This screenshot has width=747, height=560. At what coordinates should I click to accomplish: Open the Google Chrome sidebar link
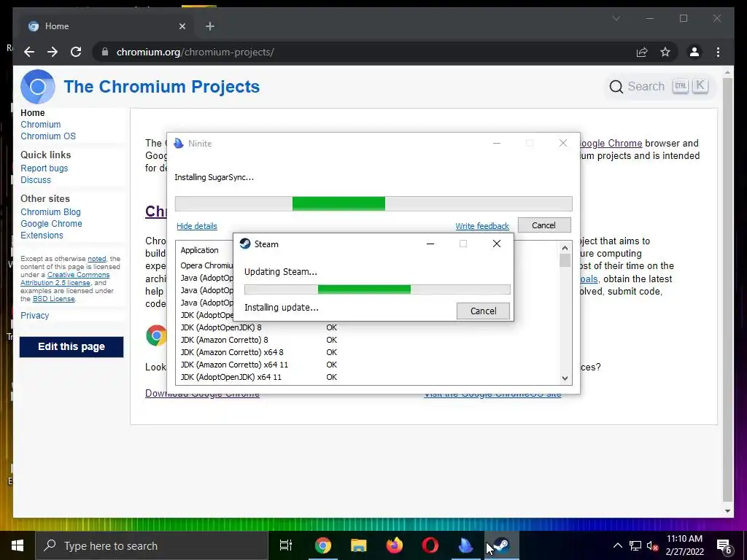click(x=51, y=224)
